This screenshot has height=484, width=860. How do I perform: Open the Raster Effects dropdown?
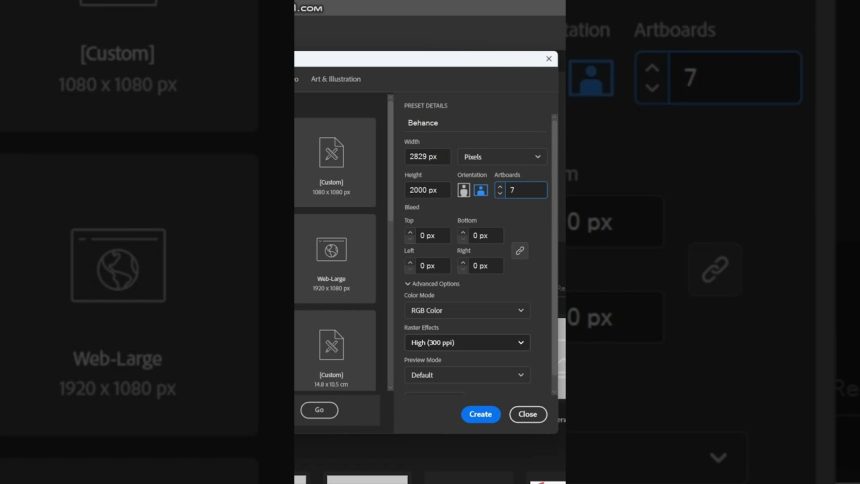(x=467, y=342)
